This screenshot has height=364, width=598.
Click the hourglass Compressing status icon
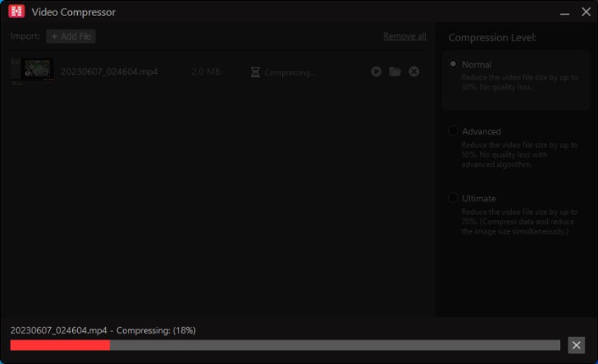point(255,72)
